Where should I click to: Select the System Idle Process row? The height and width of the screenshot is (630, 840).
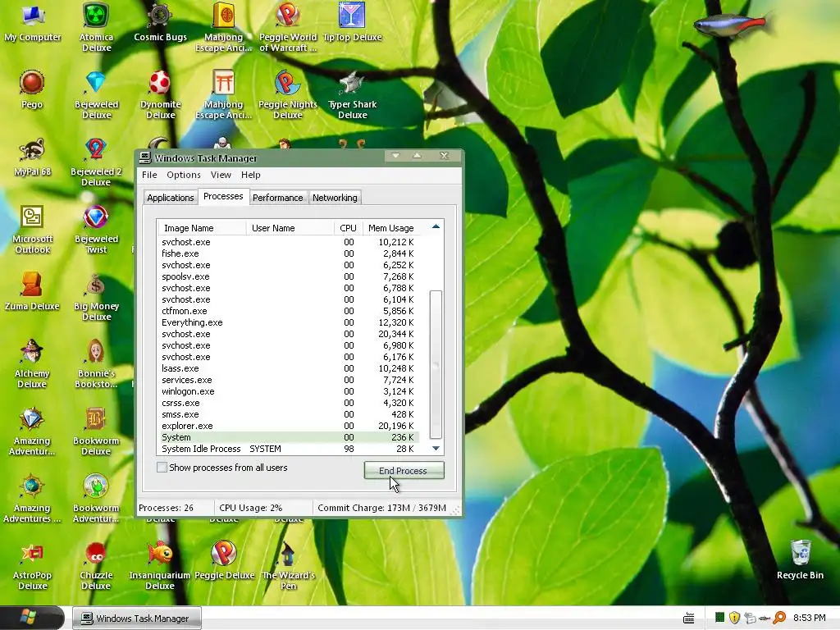(x=290, y=449)
